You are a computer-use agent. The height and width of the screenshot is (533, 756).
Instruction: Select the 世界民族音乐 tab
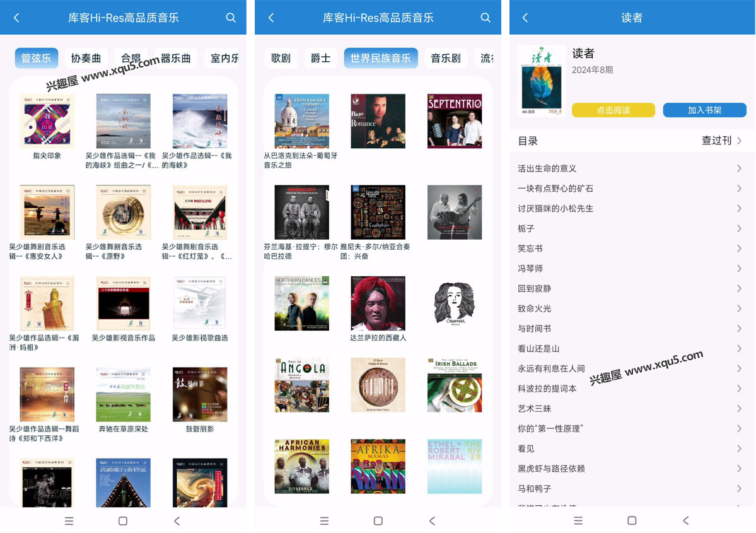tap(381, 59)
